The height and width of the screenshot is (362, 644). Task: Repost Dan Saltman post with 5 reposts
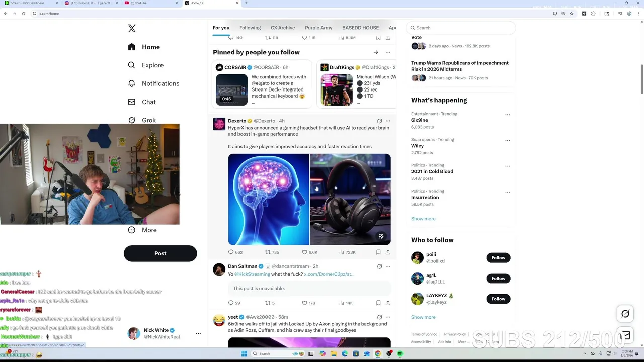pyautogui.click(x=270, y=303)
